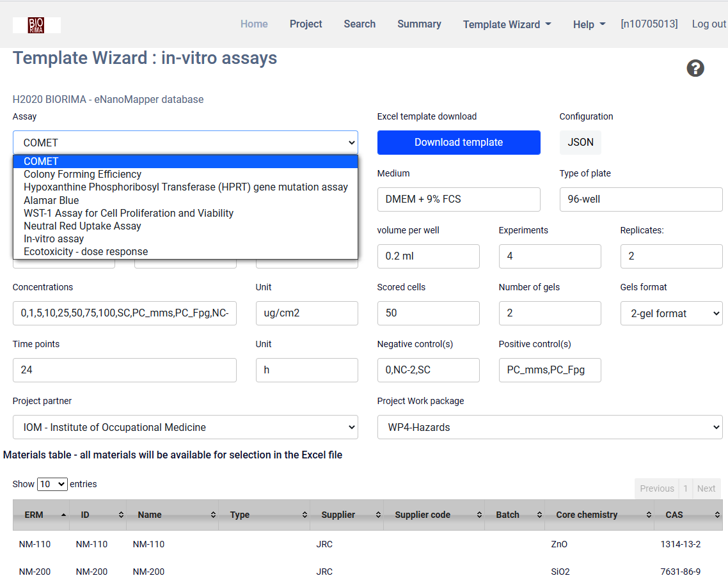Select Alamar Blue from assay list

point(51,200)
